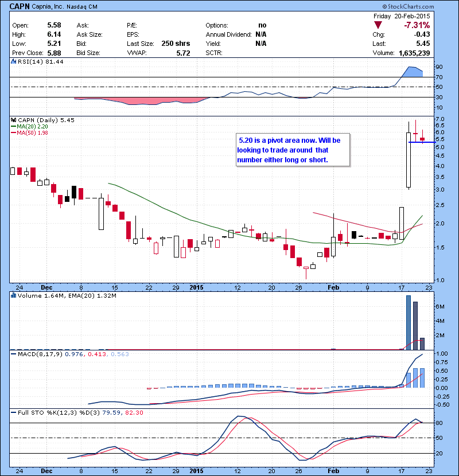Click the Last Size 250 shrs value
The height and width of the screenshot is (476, 459).
(176, 44)
